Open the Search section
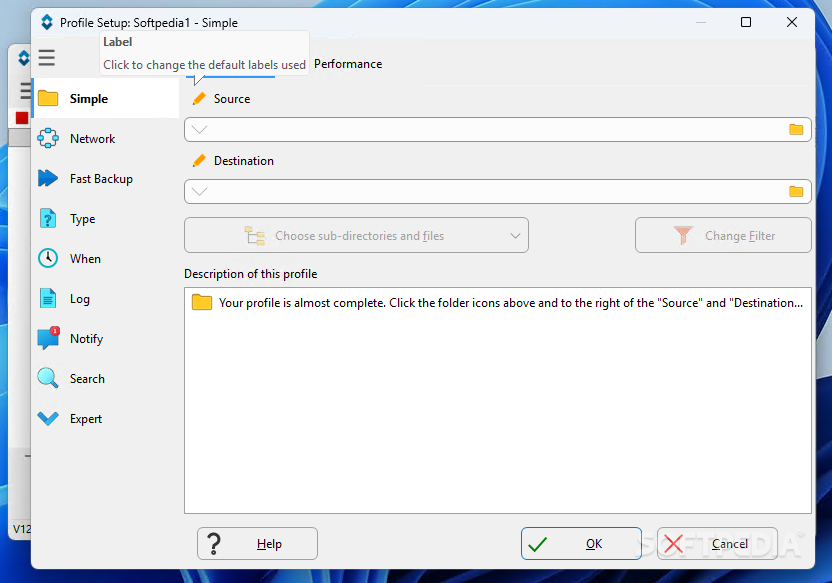Image resolution: width=832 pixels, height=583 pixels. point(106,378)
